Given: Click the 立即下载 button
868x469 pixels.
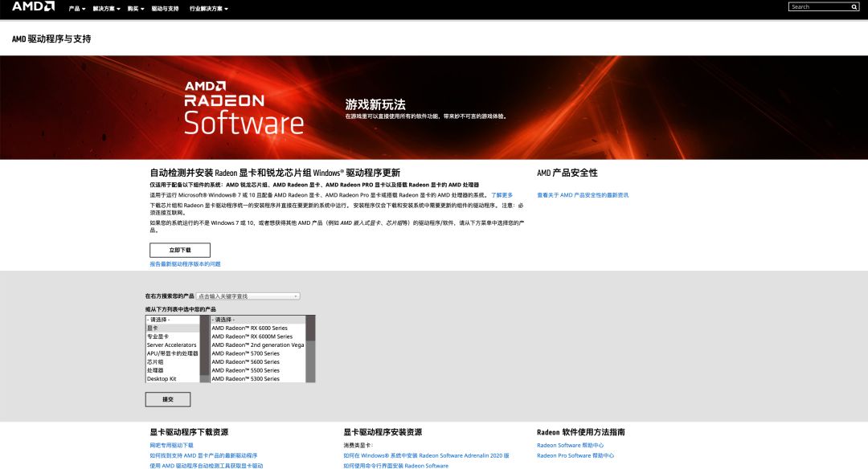Looking at the screenshot, I should [x=178, y=250].
